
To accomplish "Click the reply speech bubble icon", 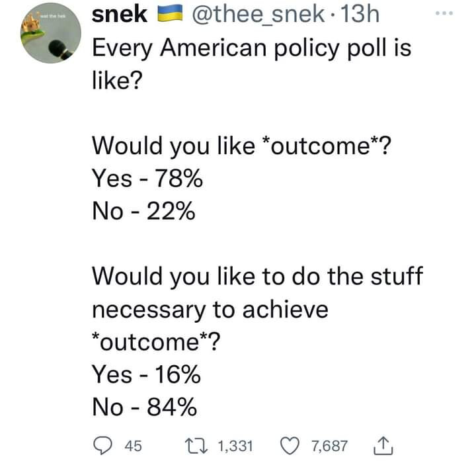I will tap(102, 445).
